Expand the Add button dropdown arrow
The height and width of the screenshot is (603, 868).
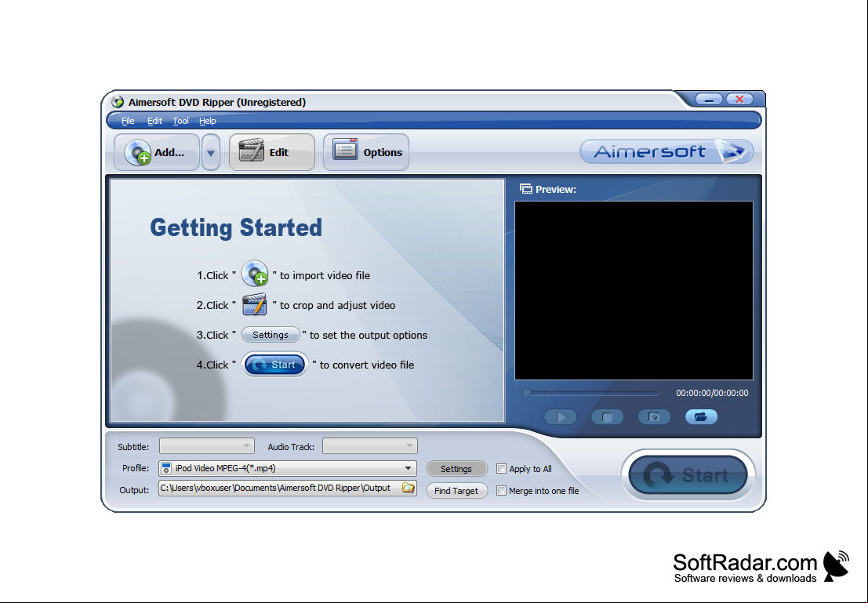210,152
